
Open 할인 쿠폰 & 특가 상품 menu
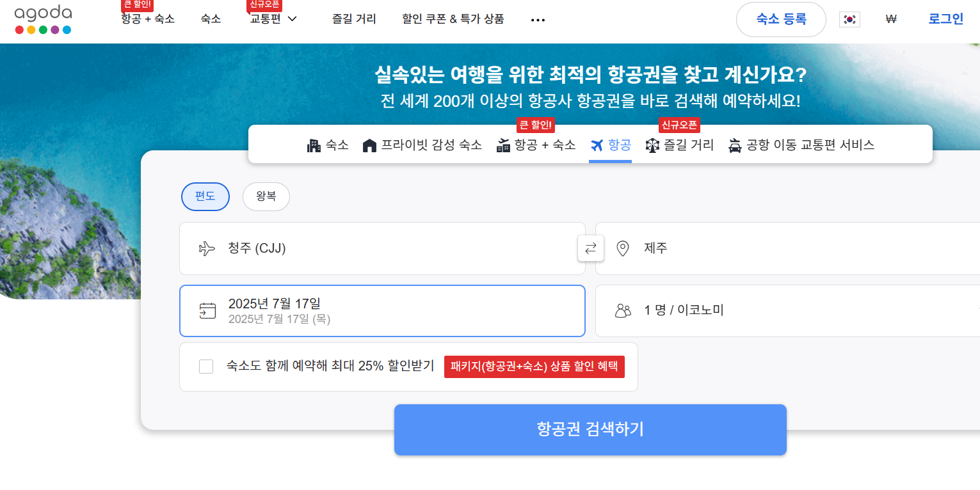point(453,19)
